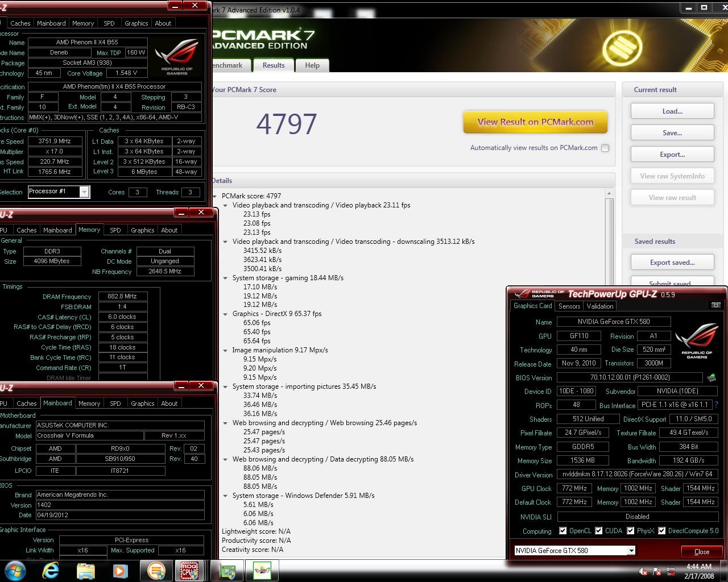Viewport: 728px width, 582px height.
Task: Click the Bus Interface question mark icon
Action: pyautogui.click(x=716, y=405)
